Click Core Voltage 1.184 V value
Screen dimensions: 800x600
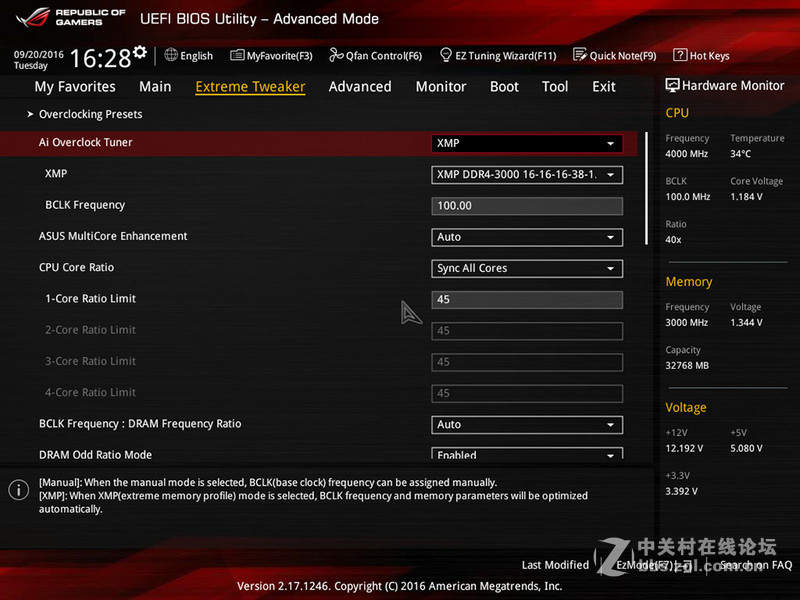click(746, 196)
